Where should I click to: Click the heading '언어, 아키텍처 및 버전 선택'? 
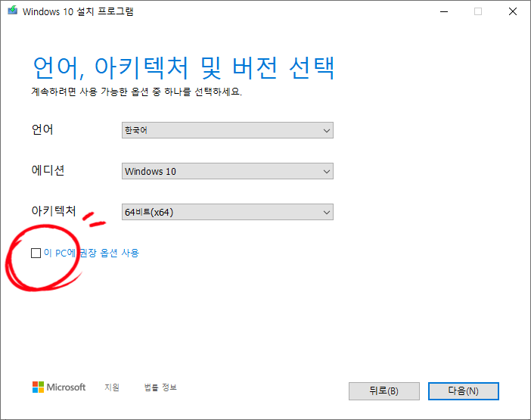tap(184, 68)
